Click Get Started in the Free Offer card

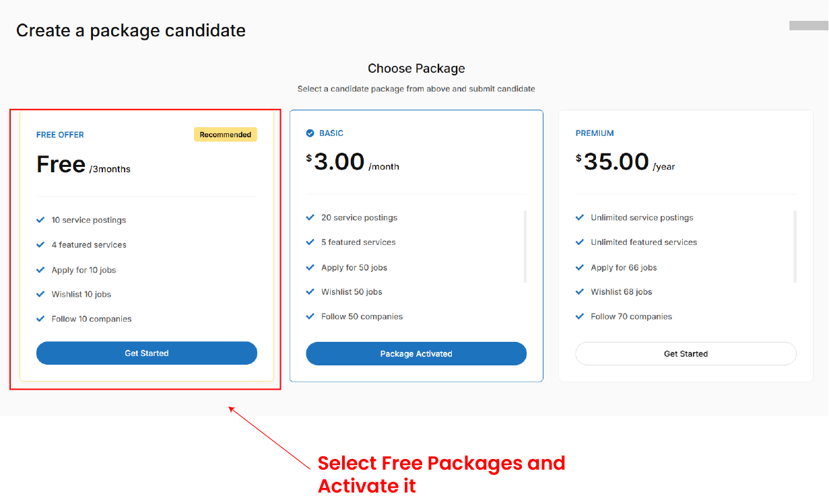146,353
